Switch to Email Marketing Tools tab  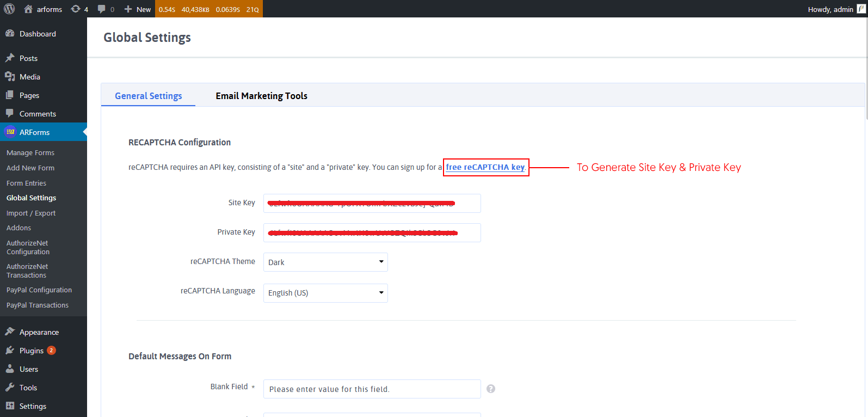click(x=261, y=96)
